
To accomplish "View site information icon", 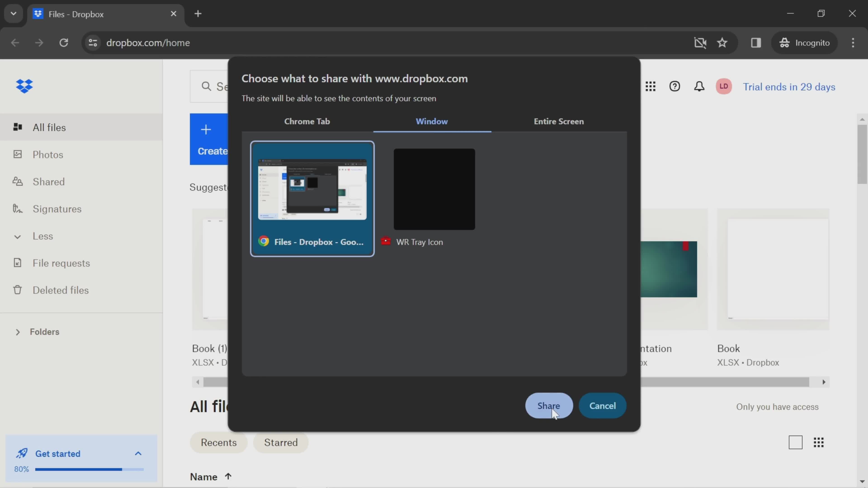I will click(x=93, y=43).
